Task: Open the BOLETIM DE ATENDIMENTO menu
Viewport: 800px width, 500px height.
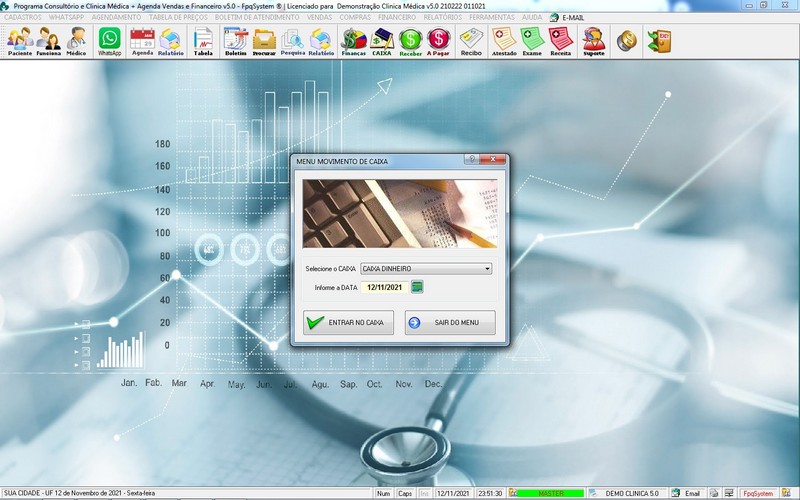Action: pos(257,17)
